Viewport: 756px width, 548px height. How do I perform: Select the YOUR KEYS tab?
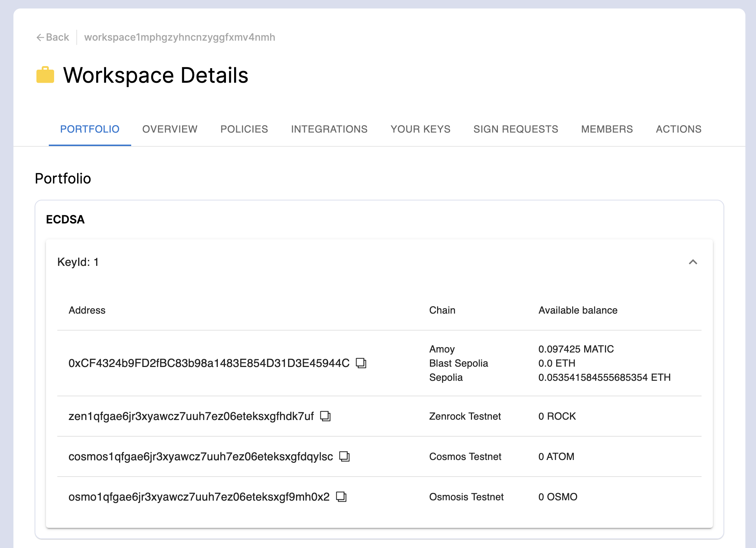pos(421,129)
